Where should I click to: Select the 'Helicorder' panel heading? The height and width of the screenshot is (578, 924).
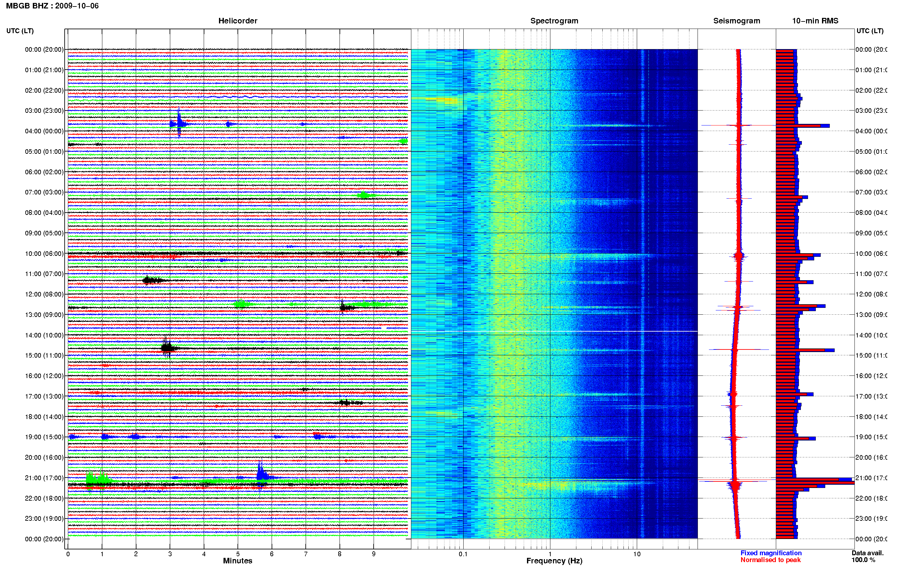point(237,21)
